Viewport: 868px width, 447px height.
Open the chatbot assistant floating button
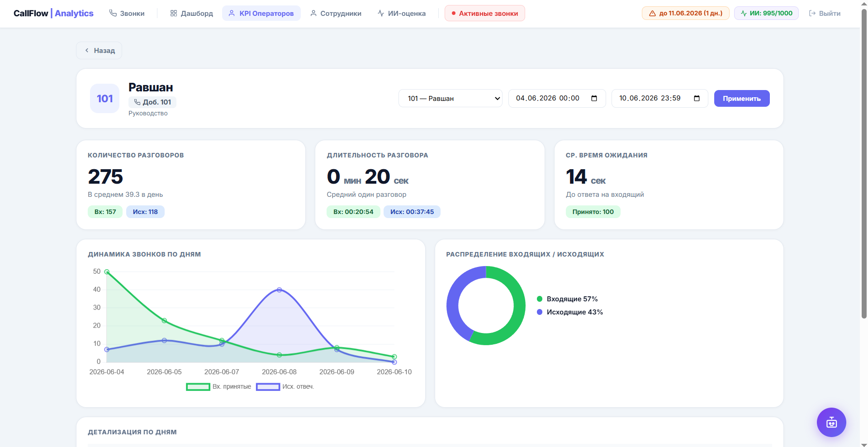831,423
